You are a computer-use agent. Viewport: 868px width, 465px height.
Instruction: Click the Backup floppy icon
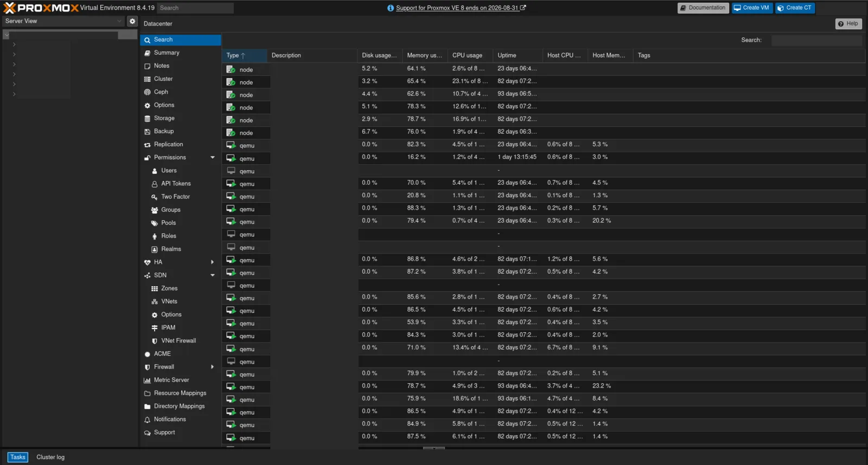[x=147, y=131]
